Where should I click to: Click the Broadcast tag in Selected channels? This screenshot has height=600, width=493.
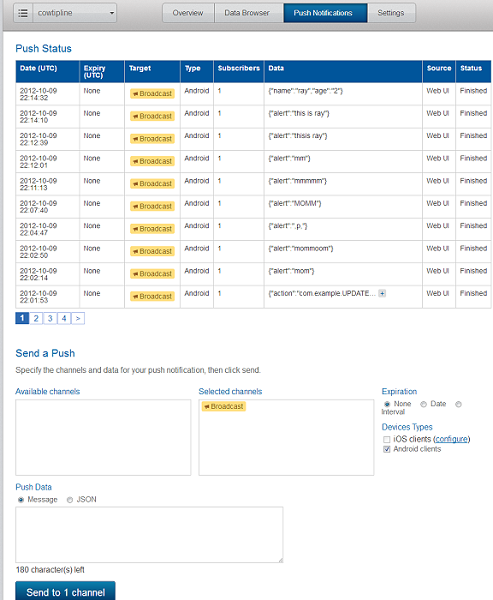click(224, 406)
